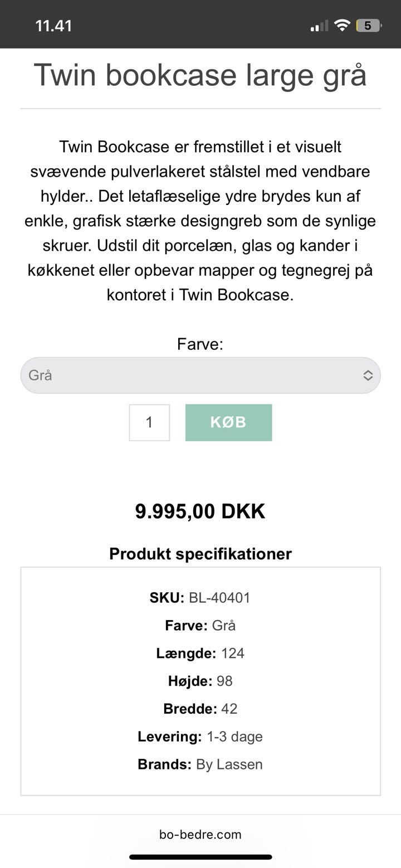Image resolution: width=401 pixels, height=868 pixels.
Task: Click the Produkt specifikationer heading
Action: [x=200, y=554]
